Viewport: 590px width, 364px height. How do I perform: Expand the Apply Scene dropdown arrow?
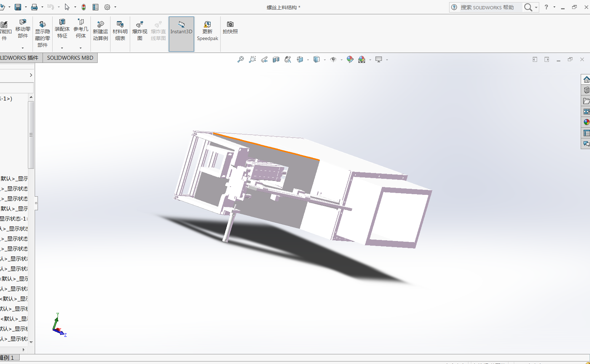(370, 60)
